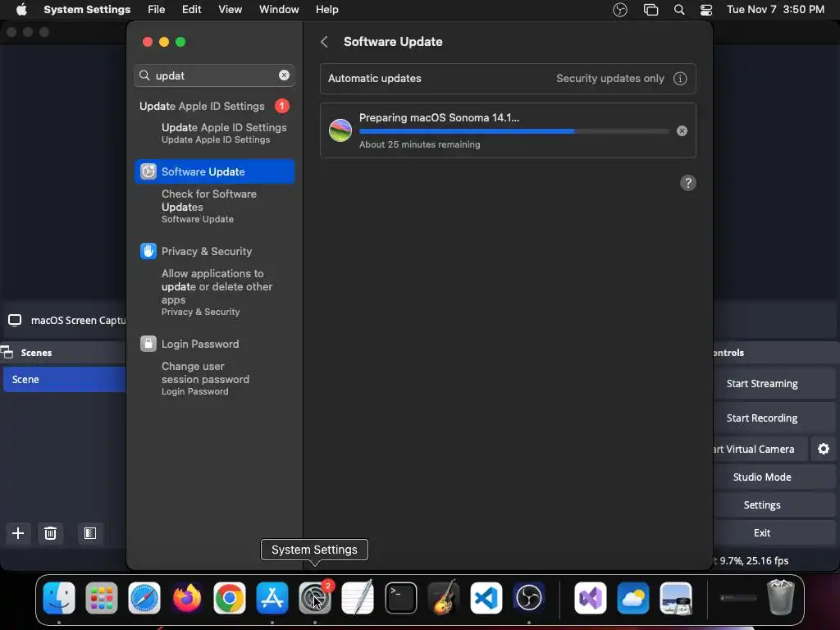Open the System Settings app menu
This screenshot has height=630, width=840.
tap(87, 10)
